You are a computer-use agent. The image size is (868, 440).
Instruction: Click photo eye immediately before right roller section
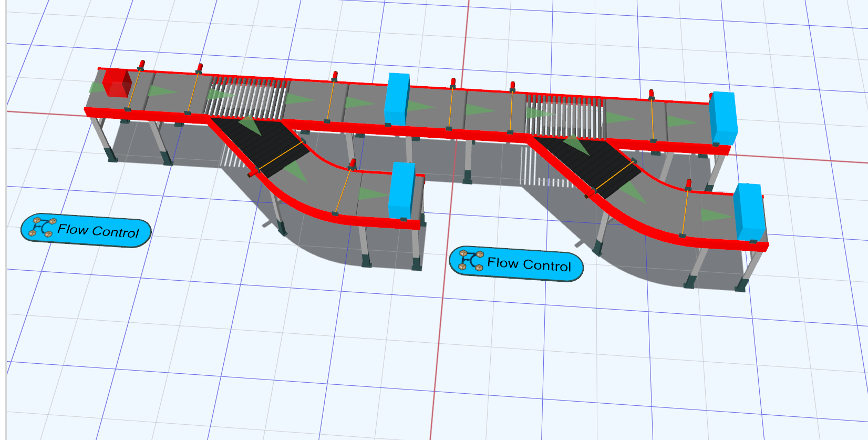click(x=513, y=86)
